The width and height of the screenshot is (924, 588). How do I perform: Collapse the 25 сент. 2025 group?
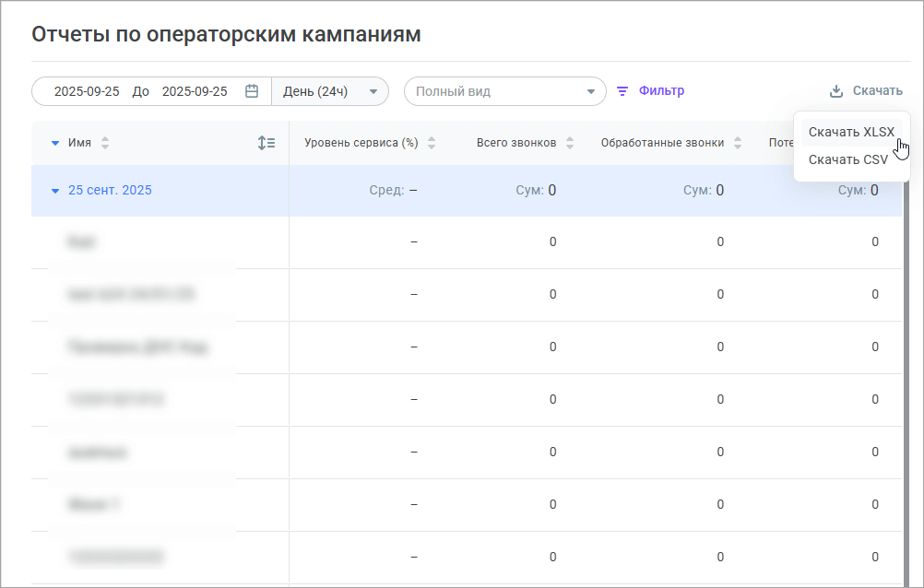pyautogui.click(x=54, y=191)
